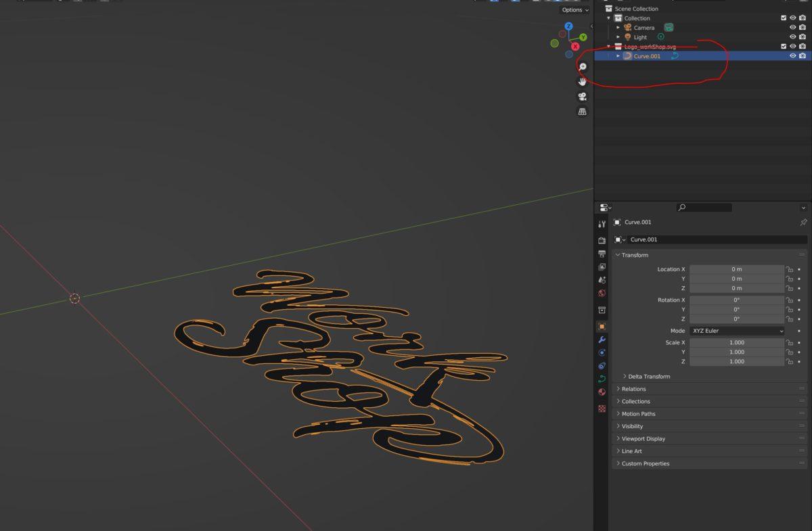812x531 pixels.
Task: Click the properties search box
Action: 704,208
